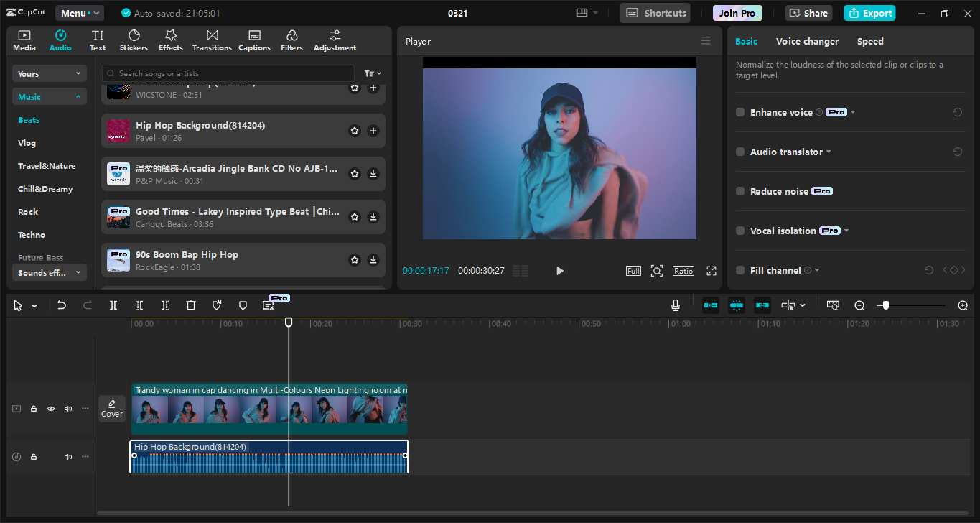This screenshot has height=523, width=980.
Task: Click the Export button
Action: click(869, 12)
